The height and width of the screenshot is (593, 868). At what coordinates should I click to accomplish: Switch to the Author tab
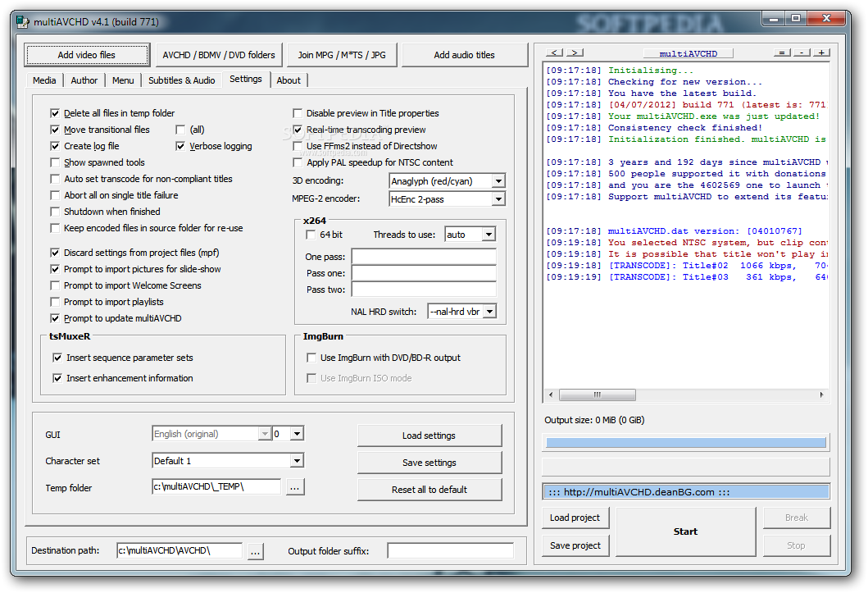84,80
